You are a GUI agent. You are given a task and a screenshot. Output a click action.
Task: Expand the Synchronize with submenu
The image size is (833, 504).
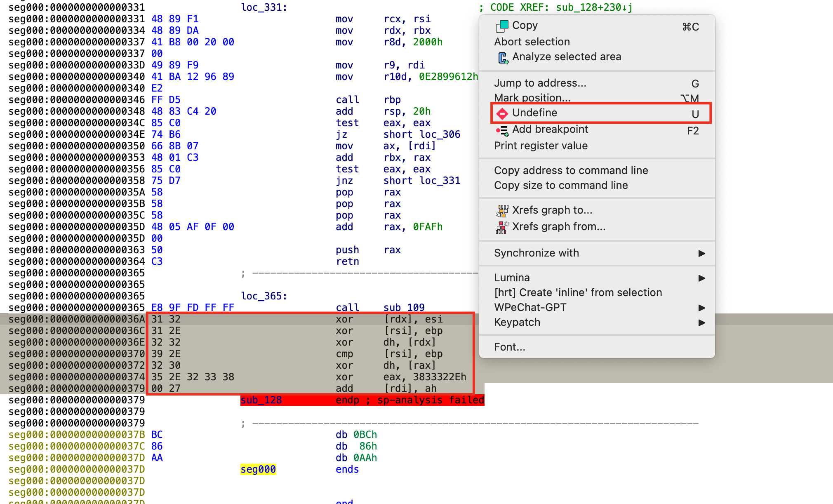pos(702,253)
